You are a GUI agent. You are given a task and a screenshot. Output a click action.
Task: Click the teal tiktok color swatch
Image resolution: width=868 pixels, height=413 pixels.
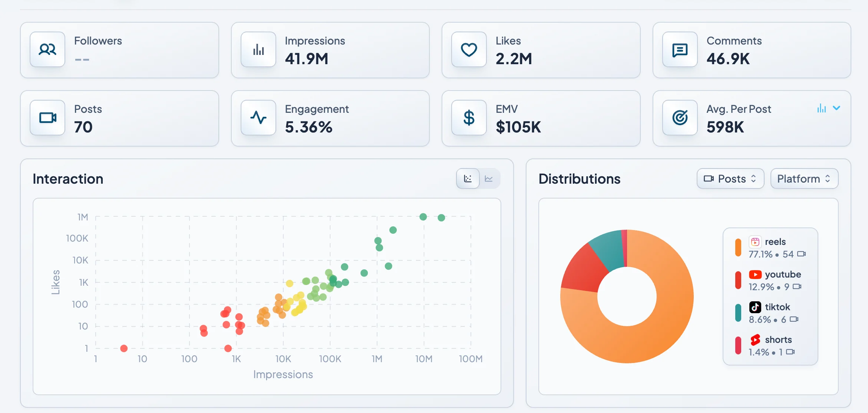pos(738,313)
